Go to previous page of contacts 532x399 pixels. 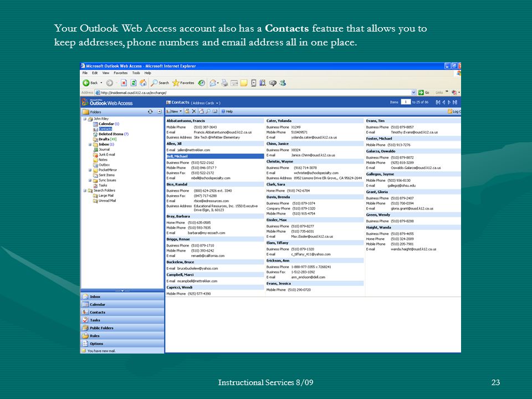[x=443, y=102]
